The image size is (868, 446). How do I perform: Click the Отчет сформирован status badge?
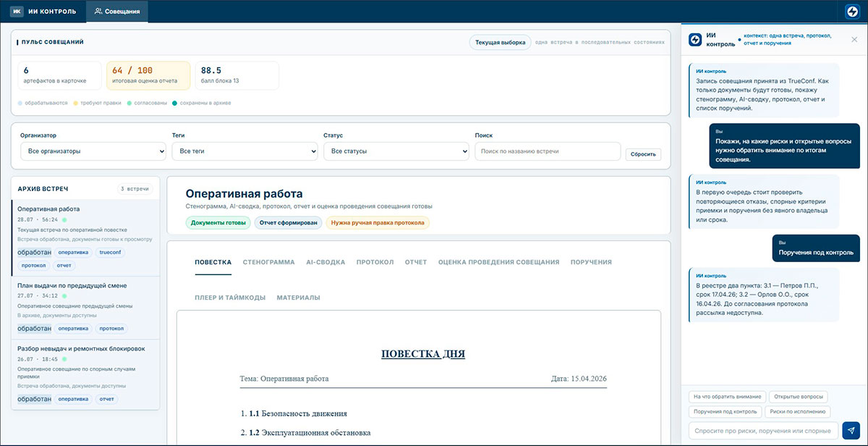[x=286, y=223]
